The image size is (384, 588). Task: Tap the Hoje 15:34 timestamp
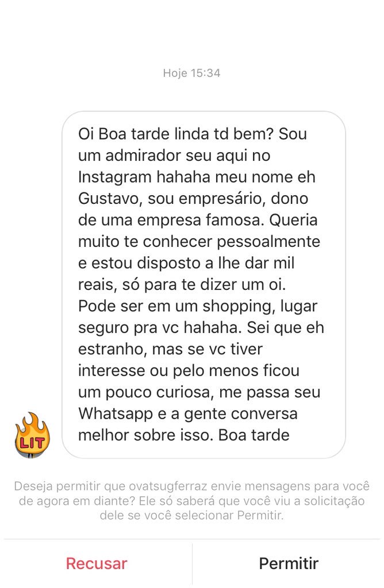[x=192, y=73]
